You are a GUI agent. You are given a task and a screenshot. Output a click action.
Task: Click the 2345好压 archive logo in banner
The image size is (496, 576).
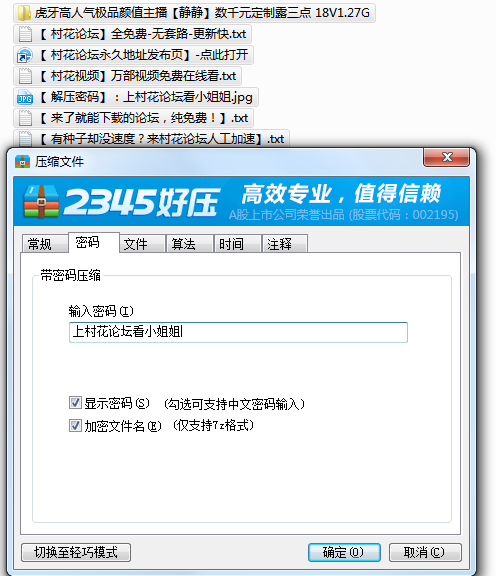coord(41,201)
